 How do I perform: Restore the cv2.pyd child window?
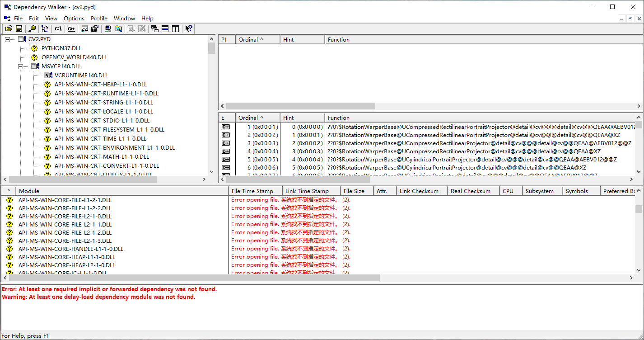[x=630, y=19]
